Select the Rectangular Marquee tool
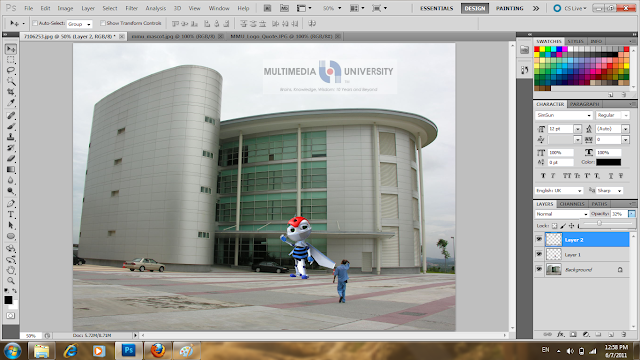 tap(11, 60)
